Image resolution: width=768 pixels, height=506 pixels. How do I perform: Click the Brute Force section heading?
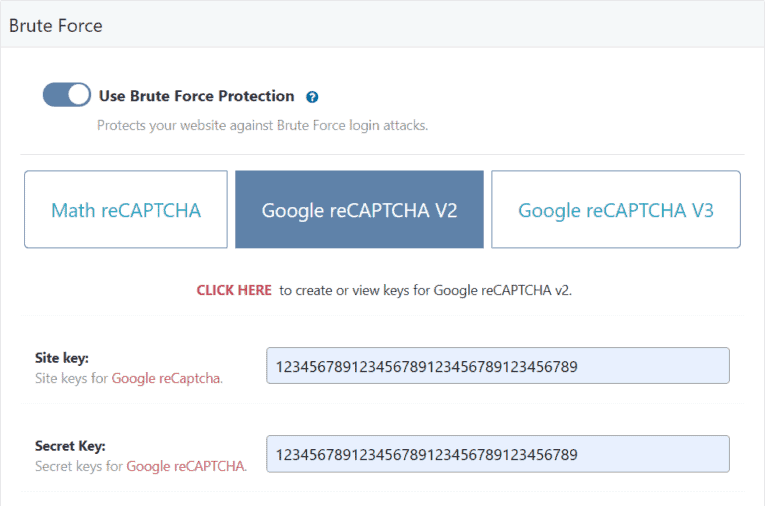coord(56,25)
